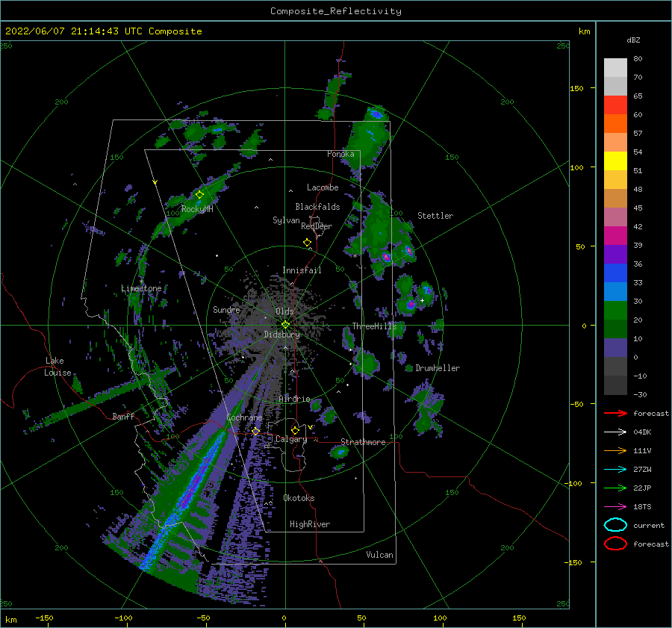The width and height of the screenshot is (672, 628).
Task: Click the dBZ legend heading
Action: pos(633,40)
